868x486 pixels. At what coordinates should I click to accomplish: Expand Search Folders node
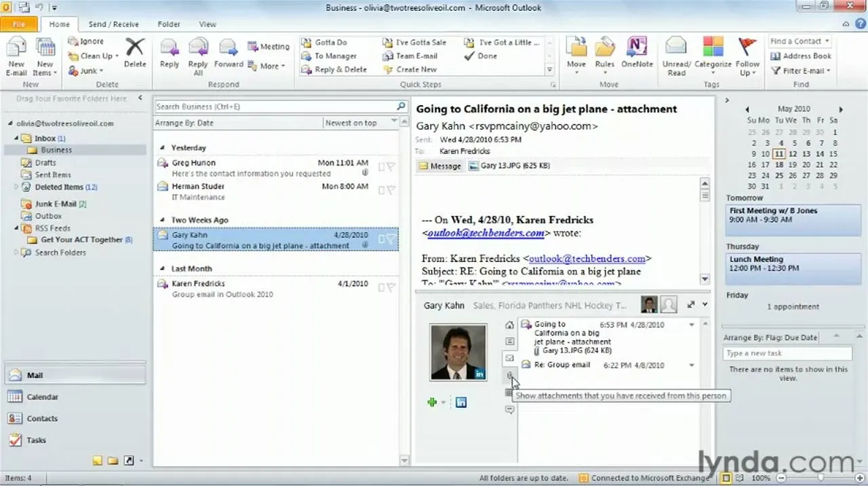pyautogui.click(x=17, y=253)
